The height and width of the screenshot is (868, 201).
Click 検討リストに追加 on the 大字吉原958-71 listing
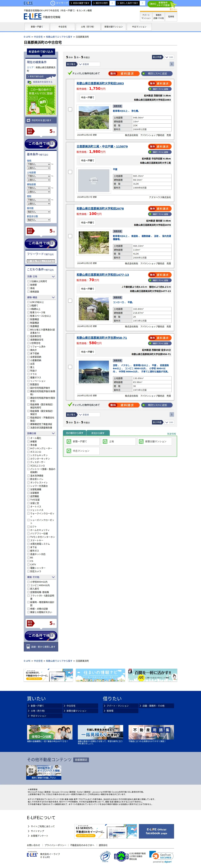160,343
